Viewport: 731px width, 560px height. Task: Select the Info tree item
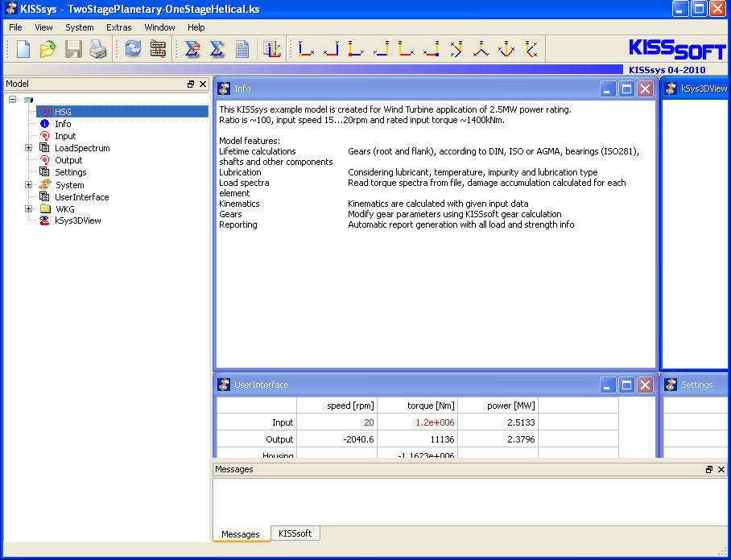[63, 124]
